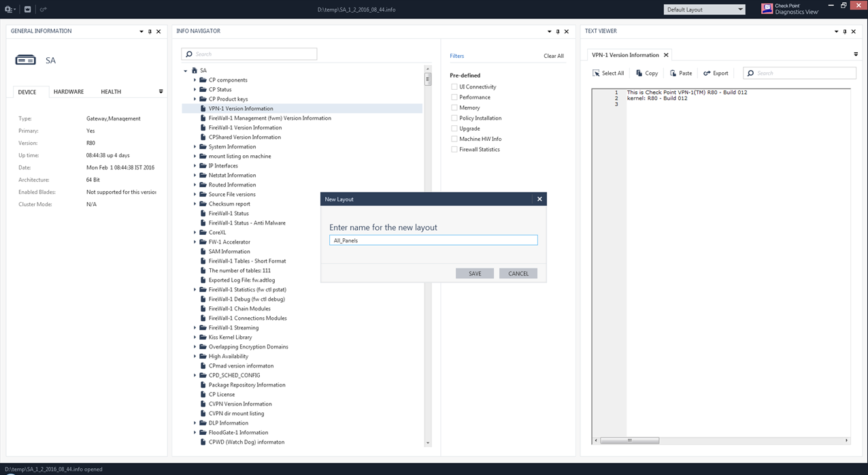Open the Default Layout dropdown
Screen dimensions: 868x475
tap(704, 10)
